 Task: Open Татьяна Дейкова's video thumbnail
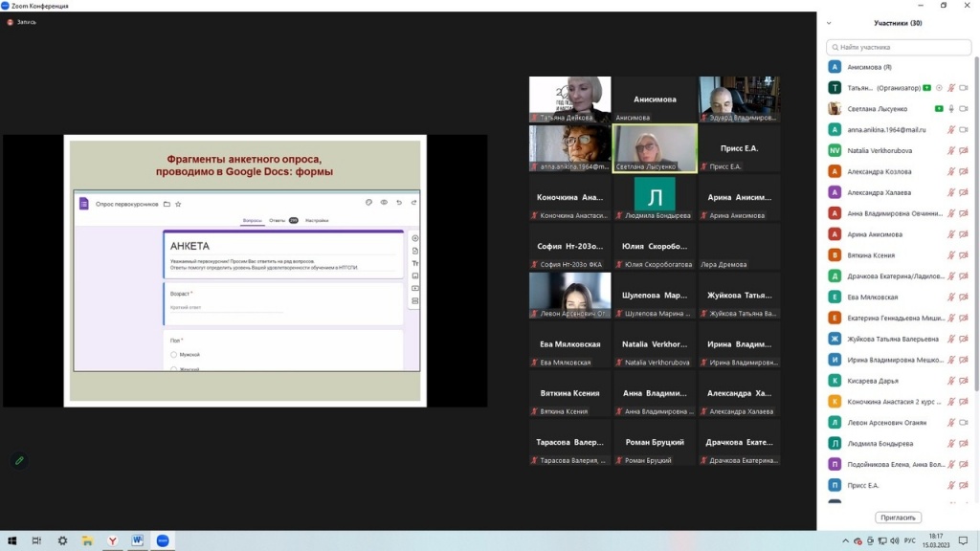[x=570, y=99]
